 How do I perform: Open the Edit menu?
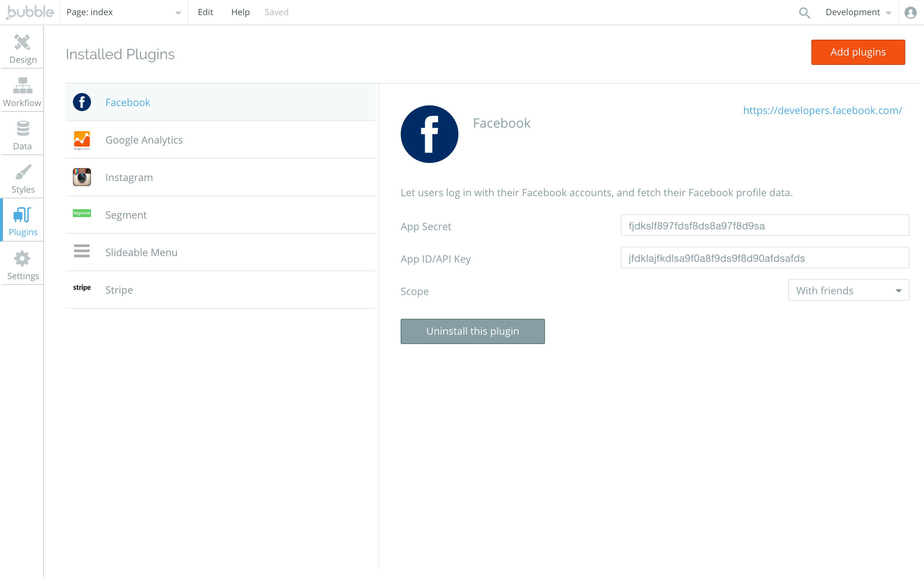(x=205, y=12)
